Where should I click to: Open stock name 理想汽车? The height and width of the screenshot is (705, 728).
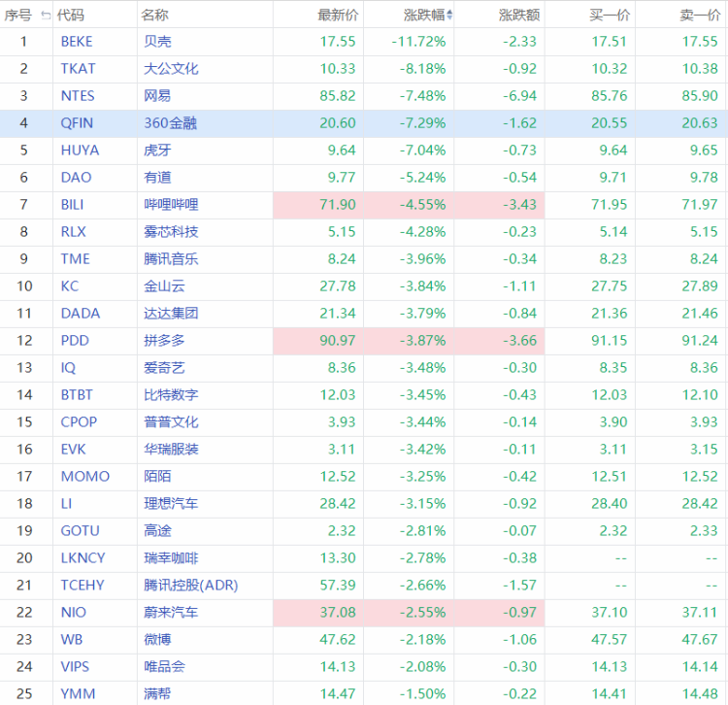171,503
